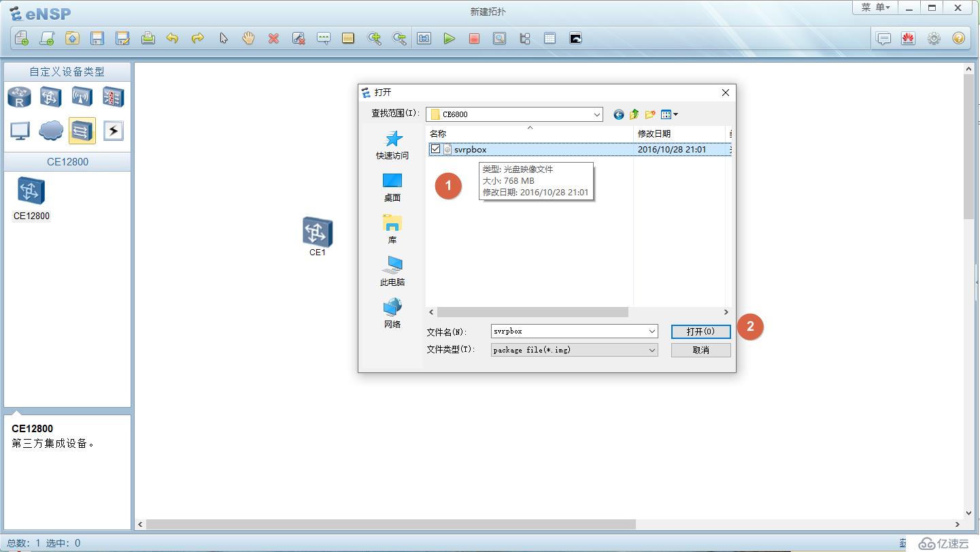980x552 pixels.
Task: Click the Save As icon with pencil
Action: 122,38
